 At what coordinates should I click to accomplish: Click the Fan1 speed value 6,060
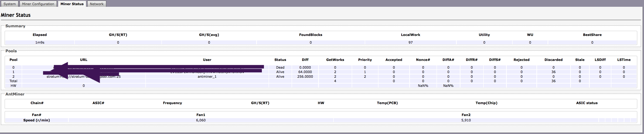pos(201,120)
